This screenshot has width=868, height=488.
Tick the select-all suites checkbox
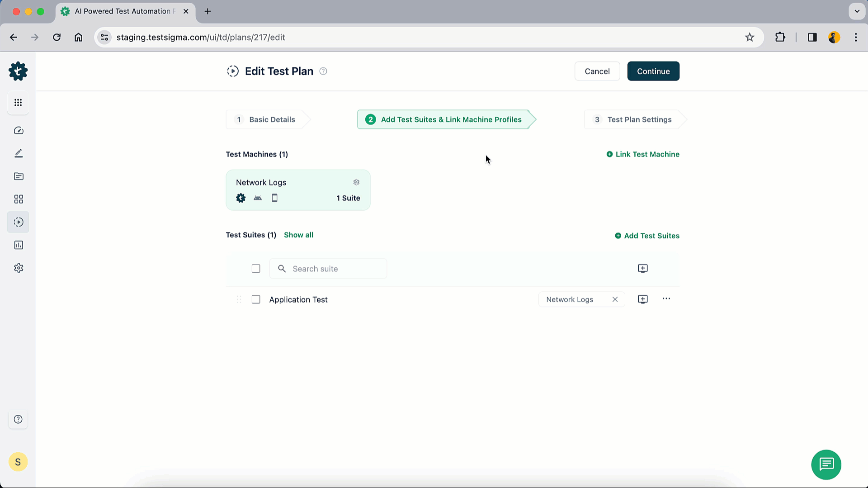[256, 269]
